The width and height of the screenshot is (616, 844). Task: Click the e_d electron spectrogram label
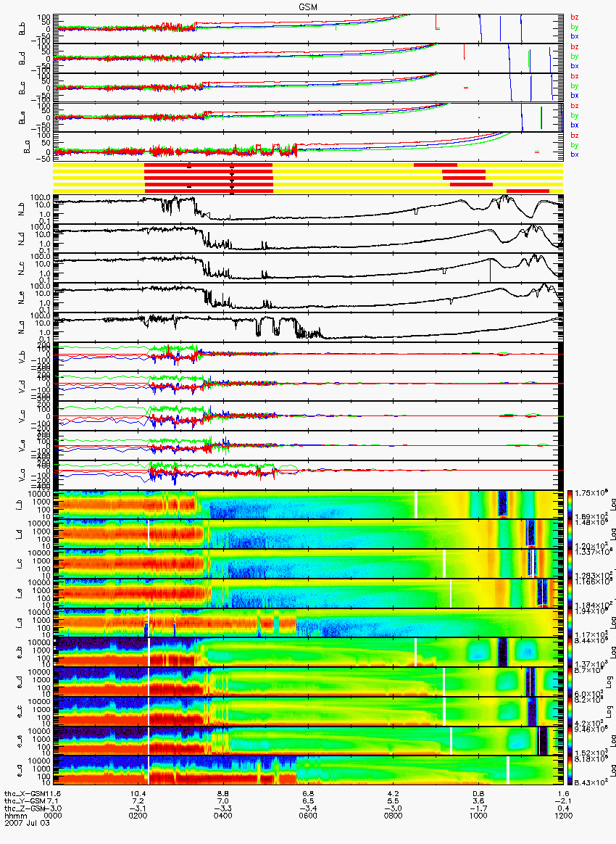point(20,682)
